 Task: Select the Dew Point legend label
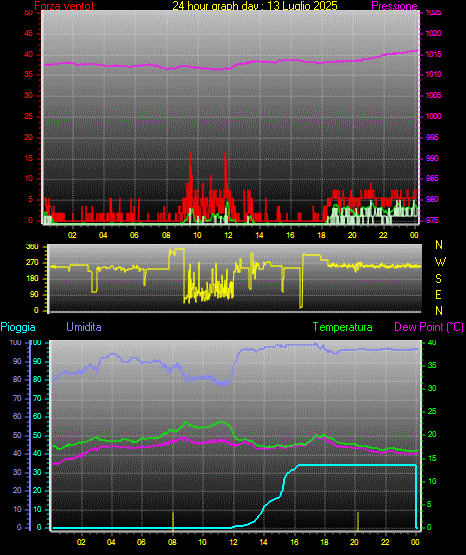pos(429,327)
